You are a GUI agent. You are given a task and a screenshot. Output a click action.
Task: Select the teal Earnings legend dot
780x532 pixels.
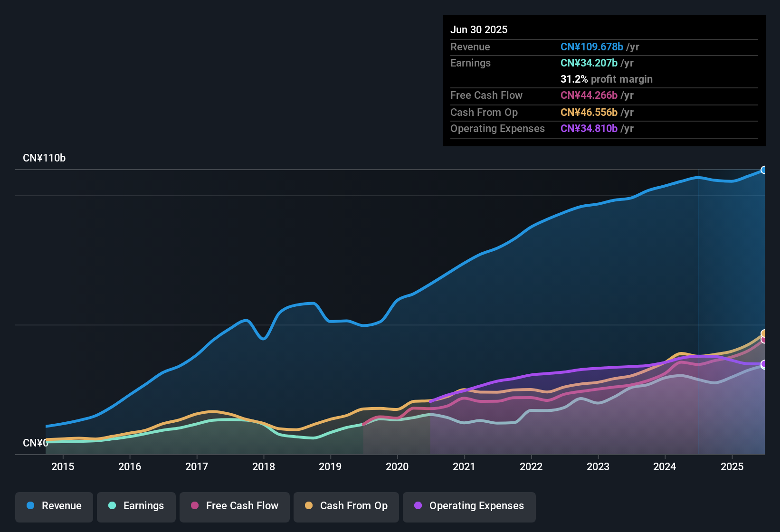112,506
